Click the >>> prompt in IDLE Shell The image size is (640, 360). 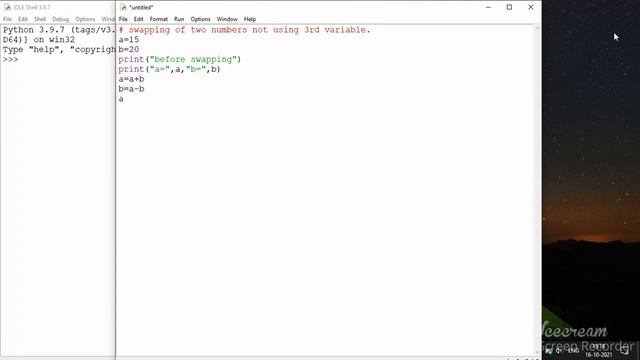[11, 60]
